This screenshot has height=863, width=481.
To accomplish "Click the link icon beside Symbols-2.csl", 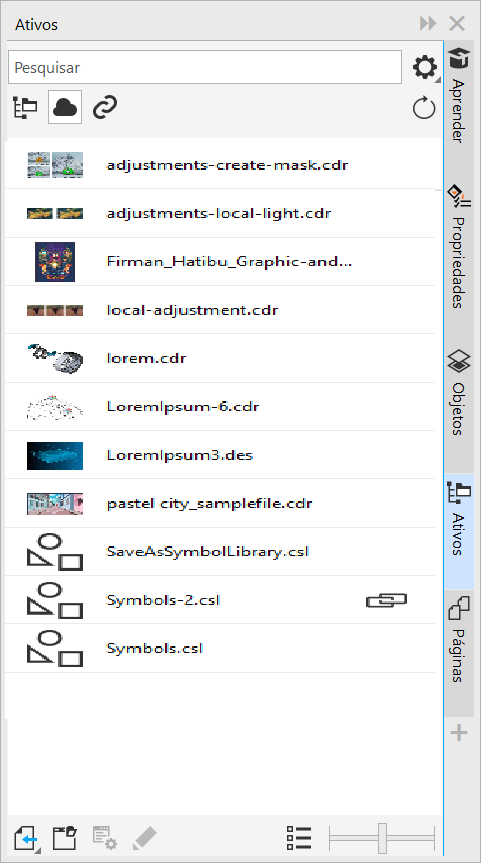I will (386, 600).
